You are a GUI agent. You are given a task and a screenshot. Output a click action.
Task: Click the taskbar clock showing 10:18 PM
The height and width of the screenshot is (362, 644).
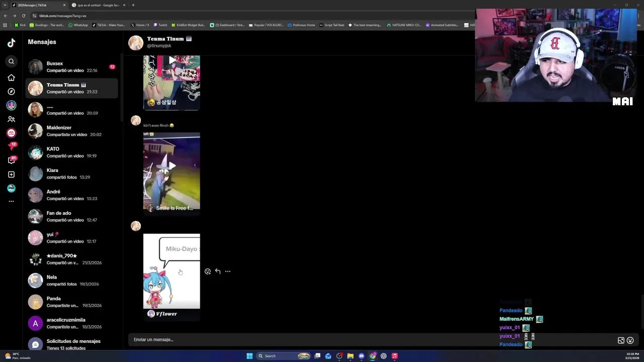tap(632, 356)
